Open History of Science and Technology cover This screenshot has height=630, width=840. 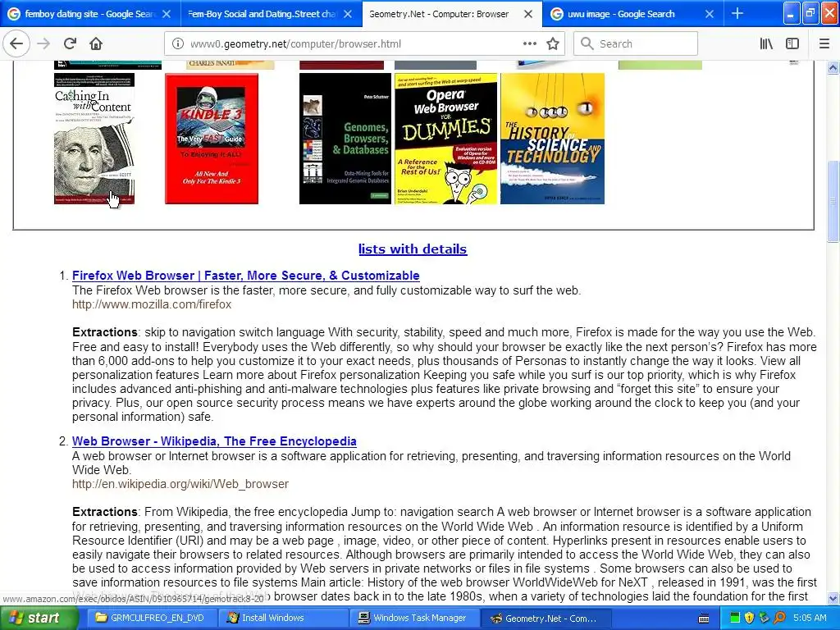(552, 139)
